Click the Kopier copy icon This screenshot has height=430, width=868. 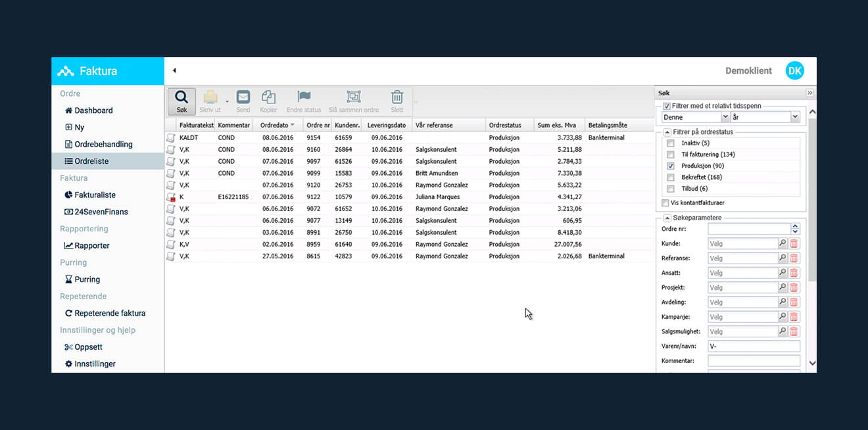268,97
